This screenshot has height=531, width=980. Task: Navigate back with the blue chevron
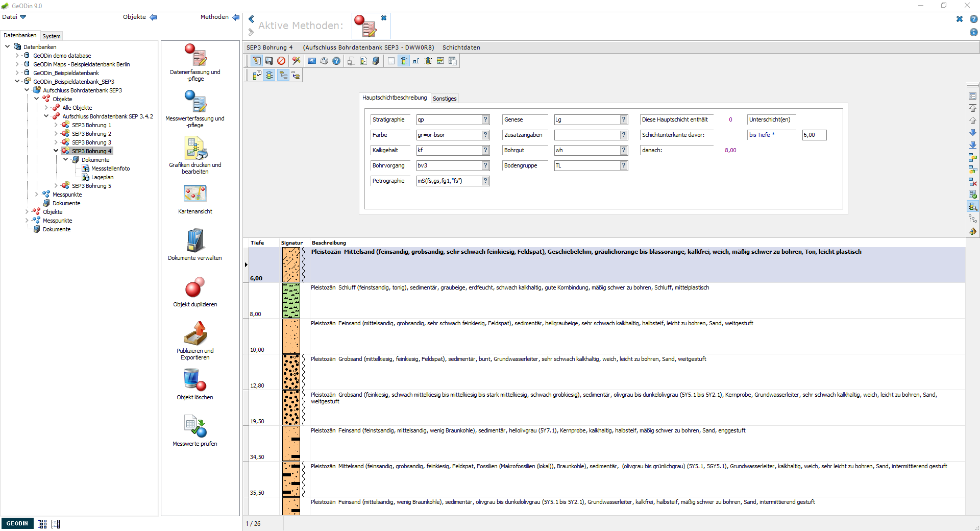click(251, 19)
